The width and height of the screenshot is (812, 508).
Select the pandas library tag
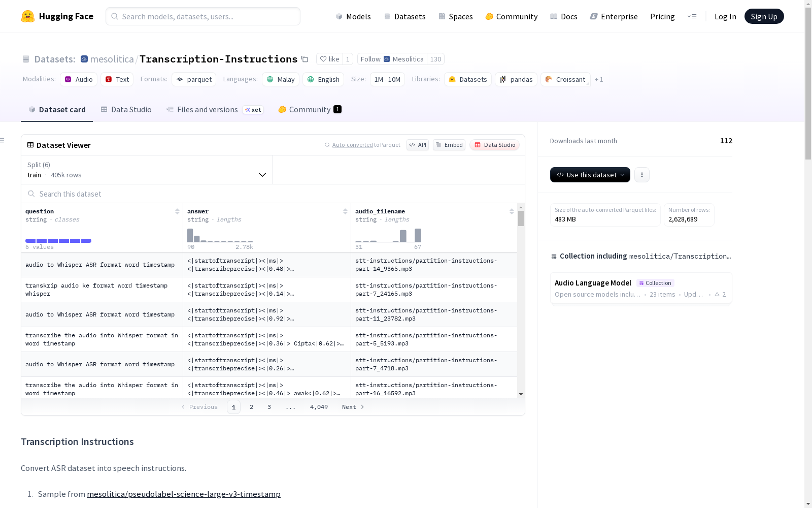click(516, 79)
